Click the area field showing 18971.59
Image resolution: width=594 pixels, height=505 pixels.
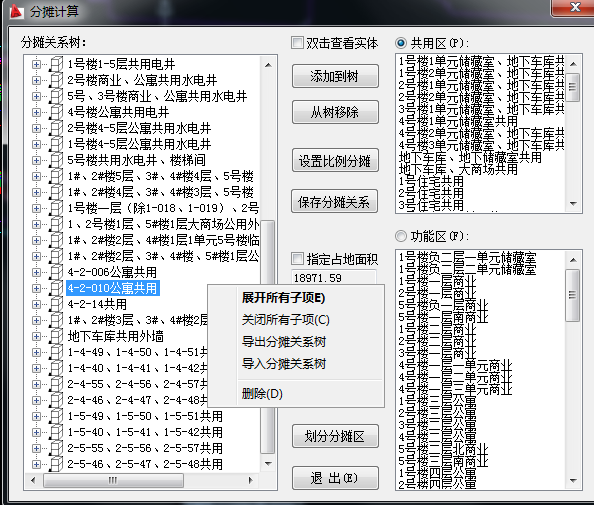pyautogui.click(x=333, y=278)
